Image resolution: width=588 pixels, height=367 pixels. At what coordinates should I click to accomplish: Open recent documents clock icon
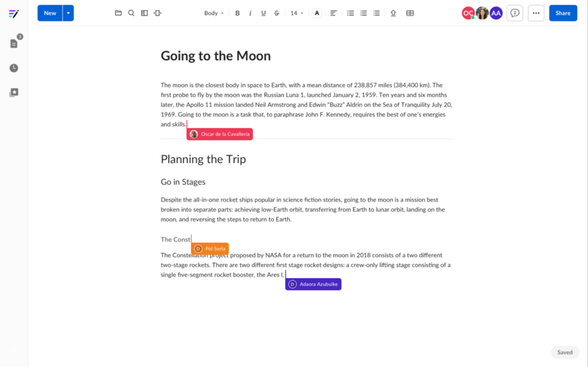click(x=14, y=68)
